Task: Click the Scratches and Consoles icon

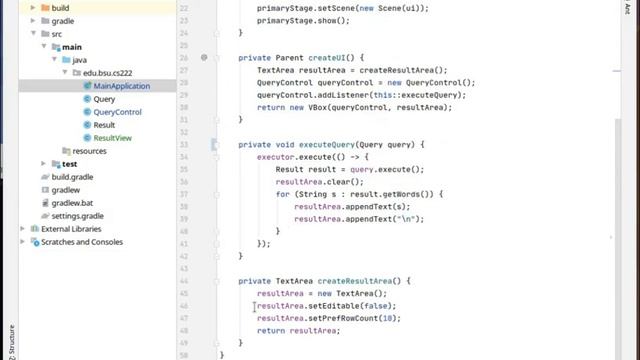Action: 35,242
